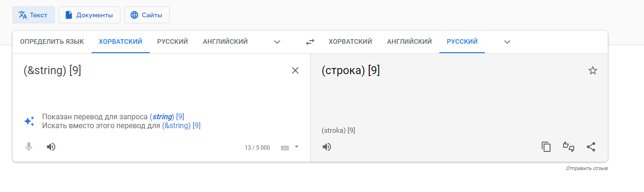This screenshot has height=192, width=644.
Task: Choose АНГЛИЙСКИЙ as target language
Action: 409,41
